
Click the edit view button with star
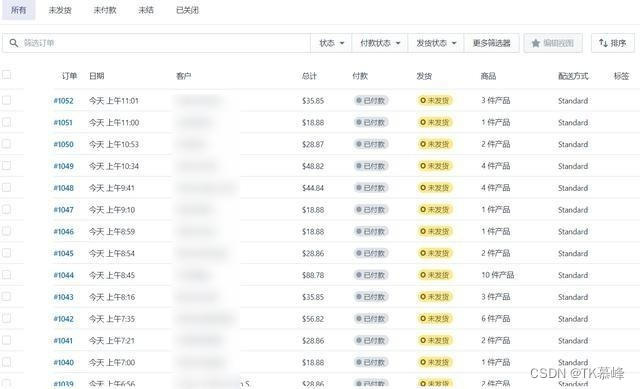553,43
